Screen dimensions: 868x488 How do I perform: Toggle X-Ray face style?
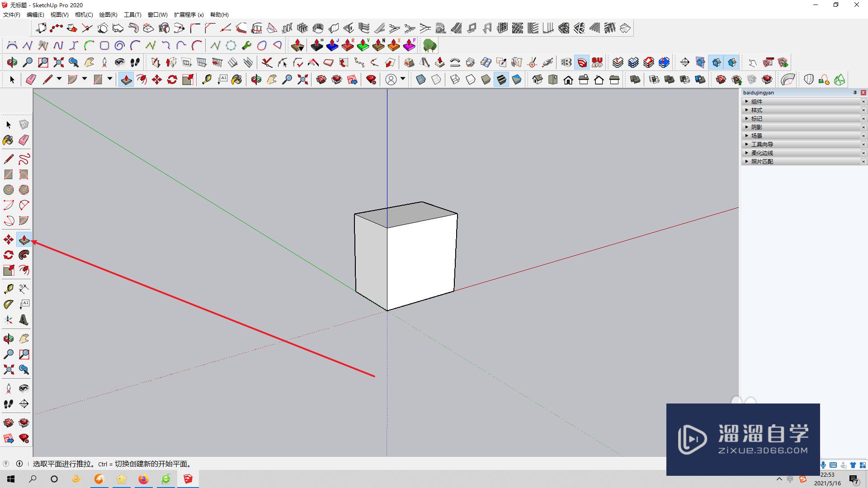click(x=421, y=80)
